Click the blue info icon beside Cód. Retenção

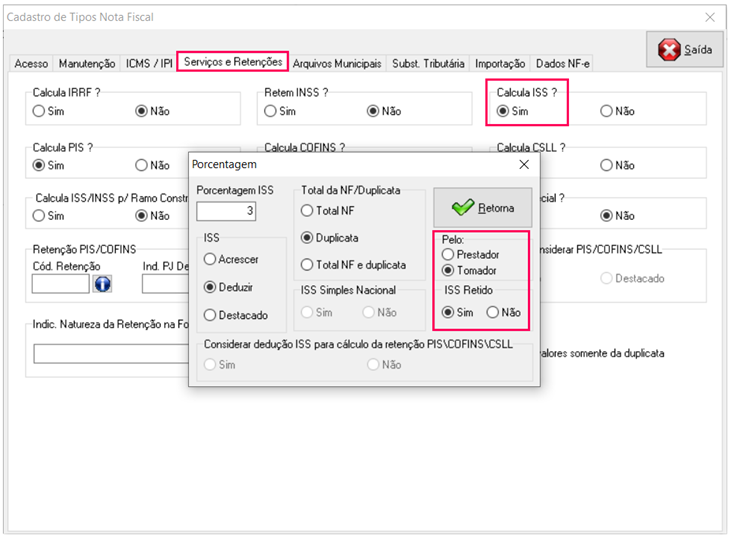click(x=102, y=284)
